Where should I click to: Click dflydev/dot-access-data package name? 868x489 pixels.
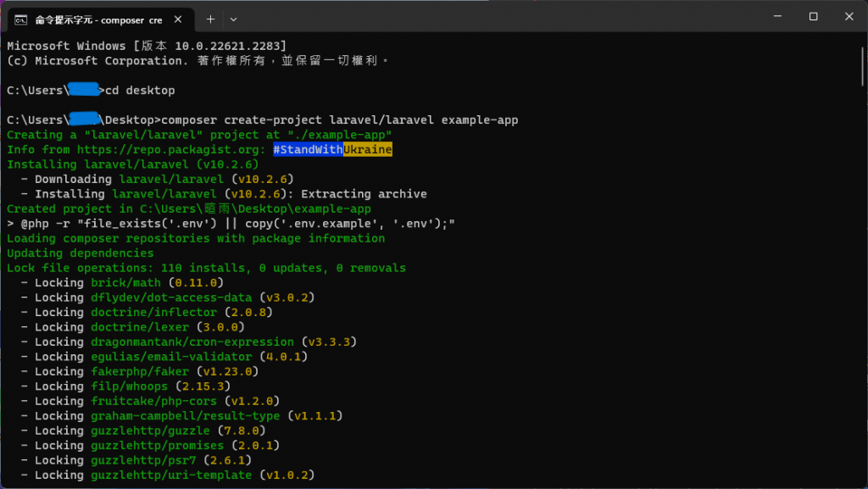pyautogui.click(x=171, y=297)
